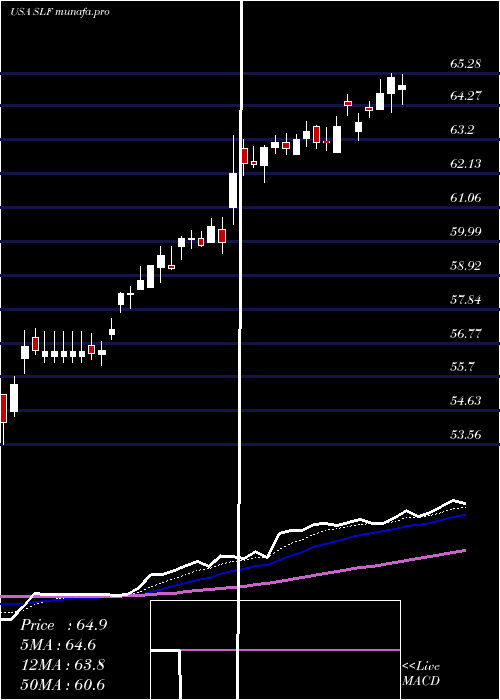Select the 53.56 price axis label
The width and height of the screenshot is (500, 700).
465,435
